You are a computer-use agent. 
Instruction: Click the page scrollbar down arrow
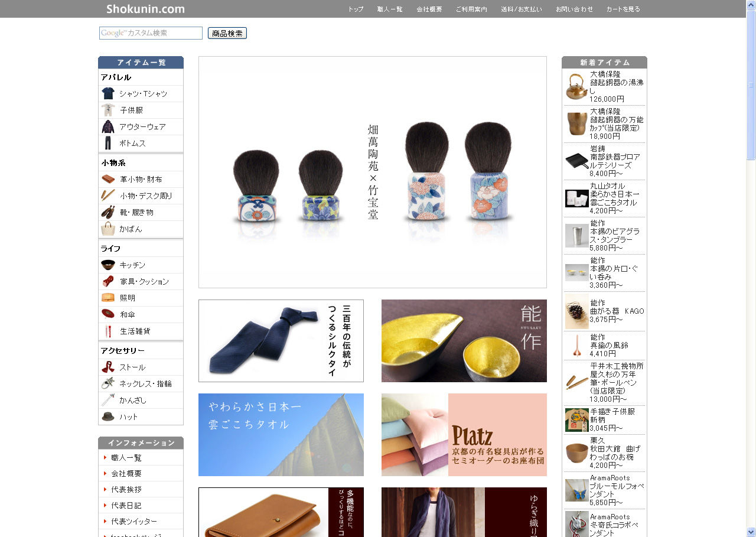[751, 532]
